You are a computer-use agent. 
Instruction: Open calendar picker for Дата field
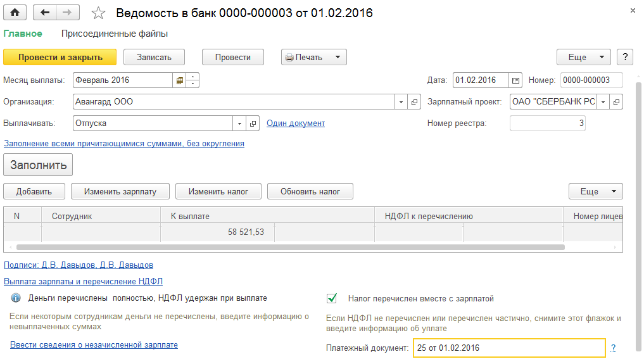515,80
